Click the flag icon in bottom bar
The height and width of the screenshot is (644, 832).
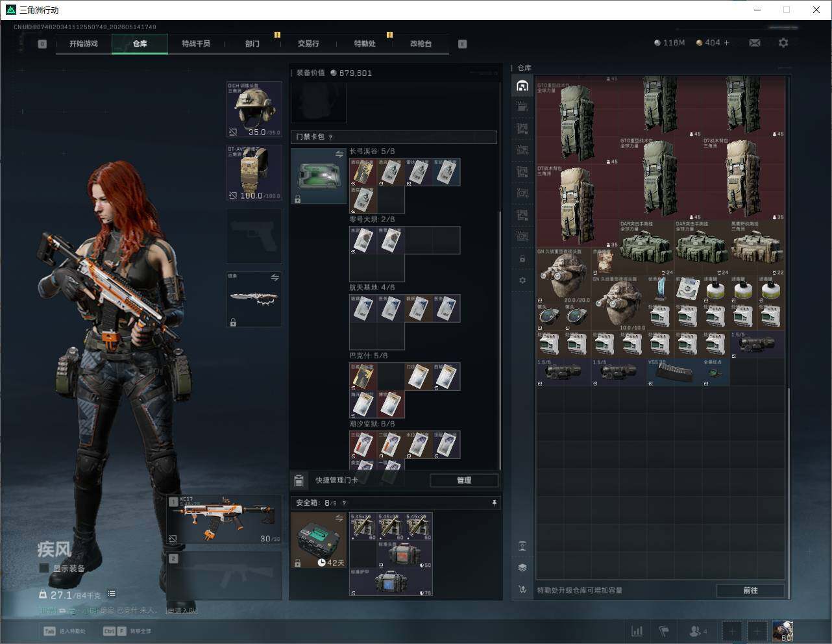click(664, 631)
